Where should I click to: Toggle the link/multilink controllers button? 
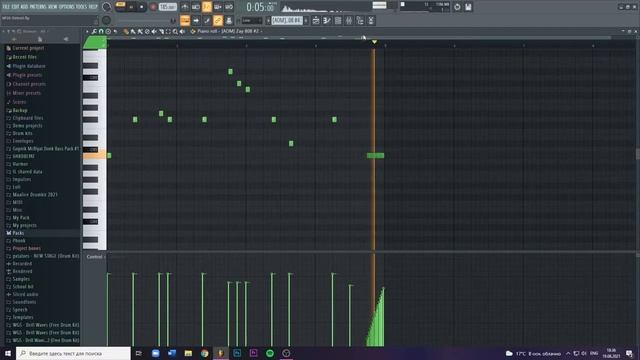click(x=218, y=20)
